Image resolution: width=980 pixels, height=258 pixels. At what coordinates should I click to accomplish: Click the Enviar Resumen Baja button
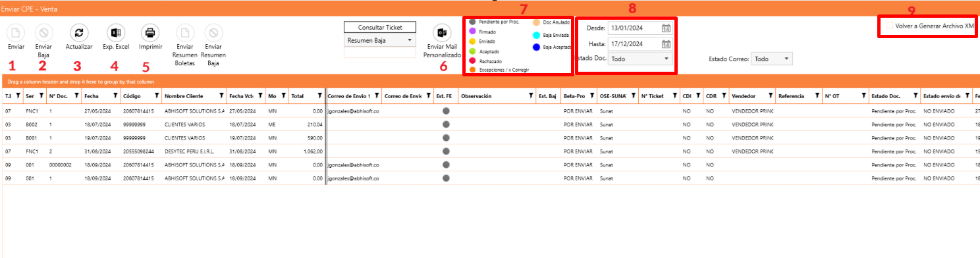(x=213, y=32)
